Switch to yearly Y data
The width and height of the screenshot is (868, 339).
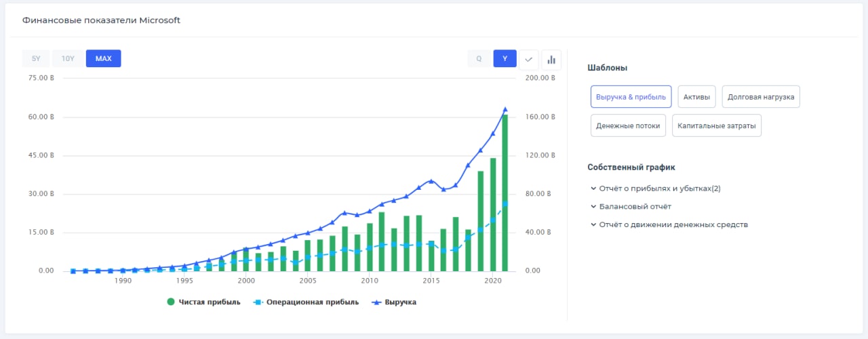tap(505, 58)
